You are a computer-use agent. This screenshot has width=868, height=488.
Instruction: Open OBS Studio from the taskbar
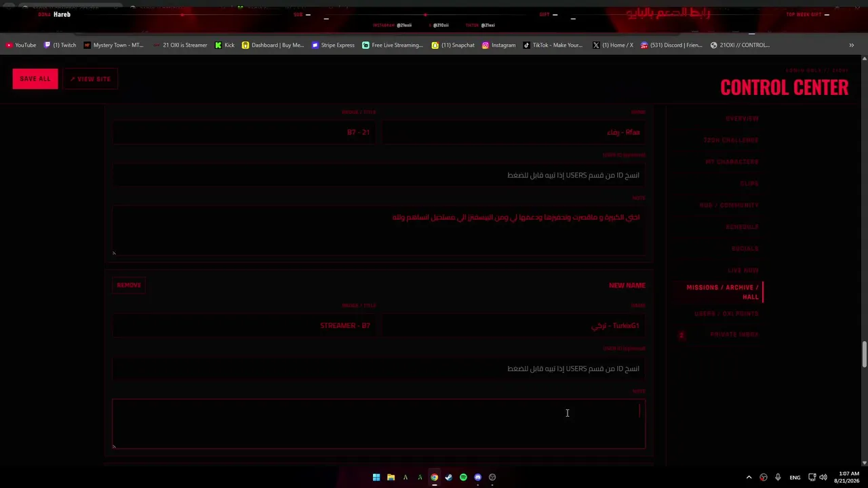492,477
